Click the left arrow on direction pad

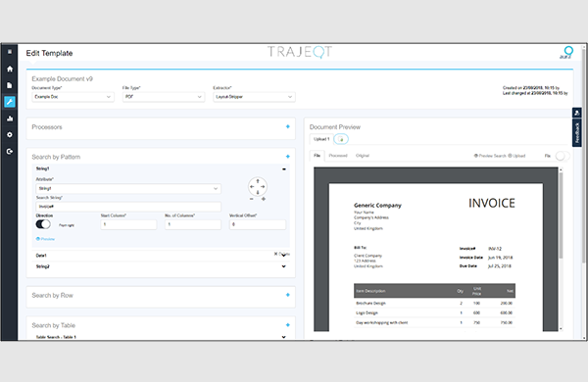(252, 186)
